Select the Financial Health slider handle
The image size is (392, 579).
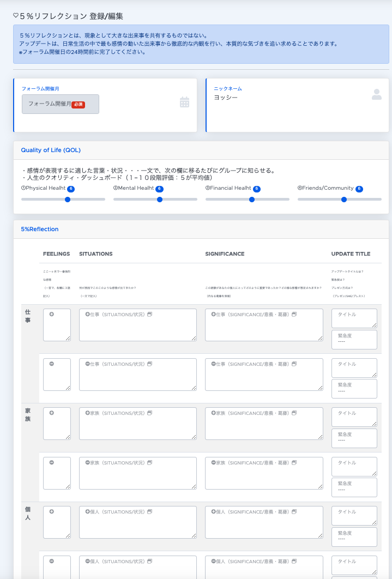tap(252, 200)
